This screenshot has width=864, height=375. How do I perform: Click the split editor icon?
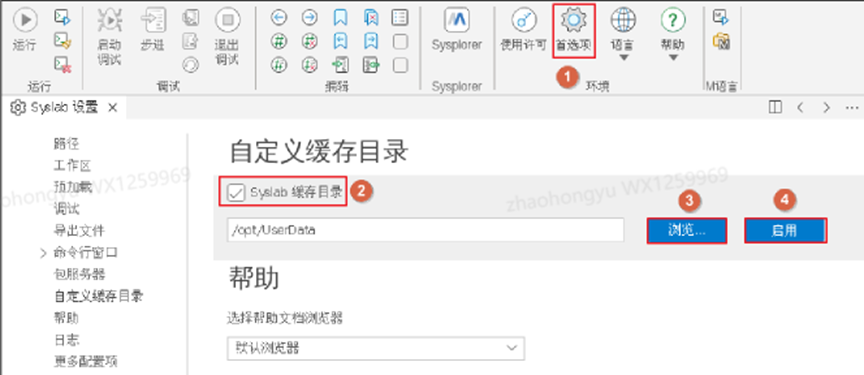pyautogui.click(x=775, y=107)
